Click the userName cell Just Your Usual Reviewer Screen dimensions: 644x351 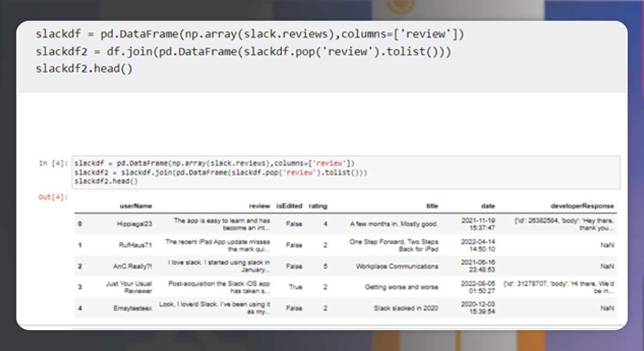[x=129, y=287]
